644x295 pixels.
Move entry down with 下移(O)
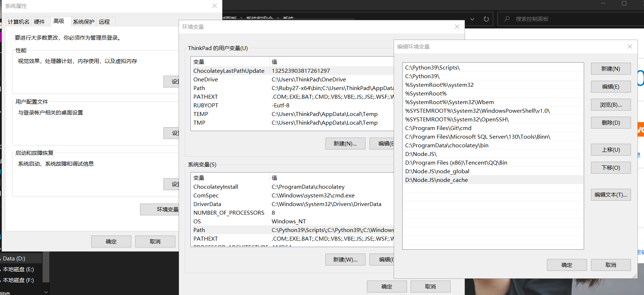611,167
